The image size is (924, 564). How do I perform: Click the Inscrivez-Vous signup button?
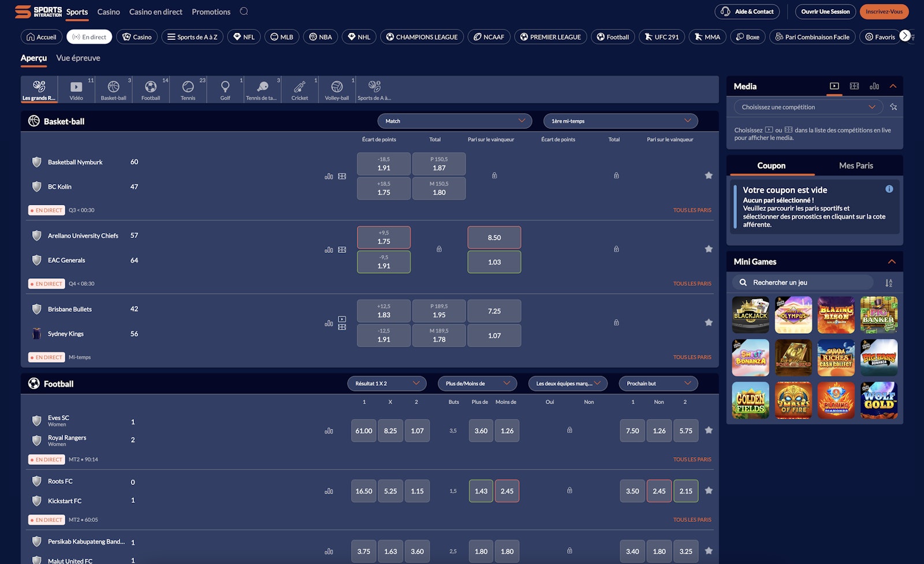click(884, 12)
